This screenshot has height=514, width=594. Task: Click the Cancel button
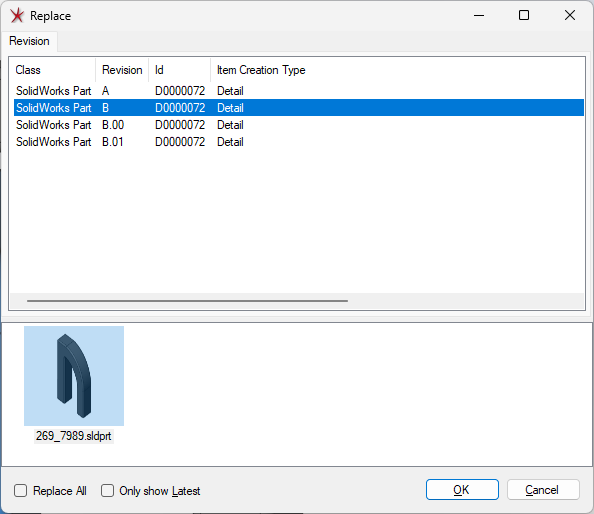[543, 489]
